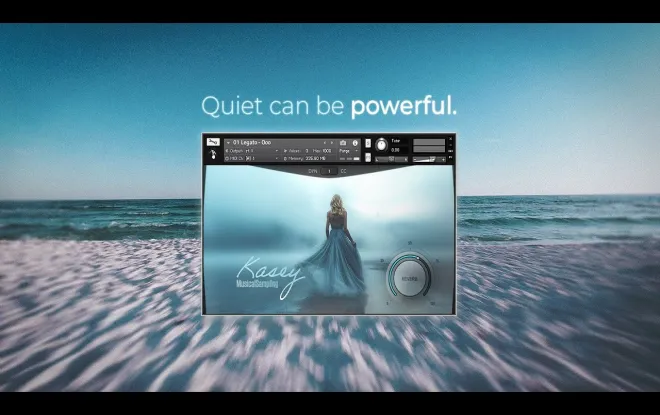
Task: Click the Tune knob
Action: coord(381,145)
